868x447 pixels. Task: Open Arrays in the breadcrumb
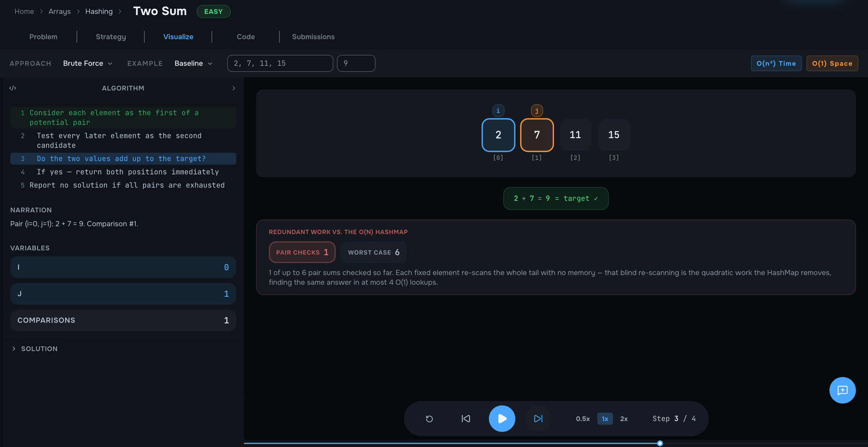(x=59, y=11)
